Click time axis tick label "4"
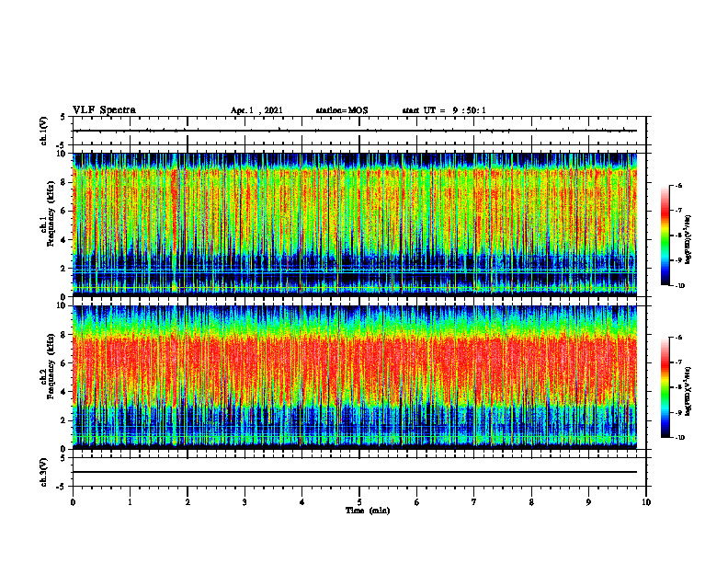Image resolution: width=728 pixels, height=563 pixels. (x=302, y=502)
